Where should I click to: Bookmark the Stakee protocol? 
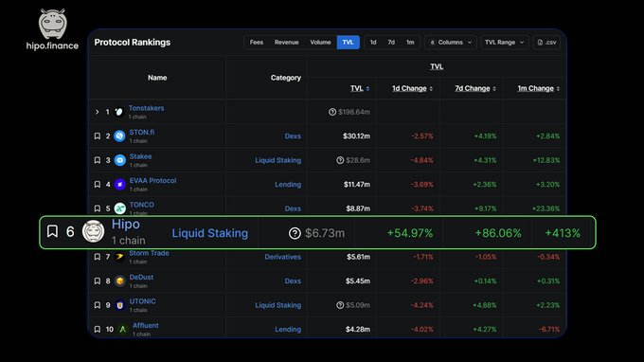(98, 160)
